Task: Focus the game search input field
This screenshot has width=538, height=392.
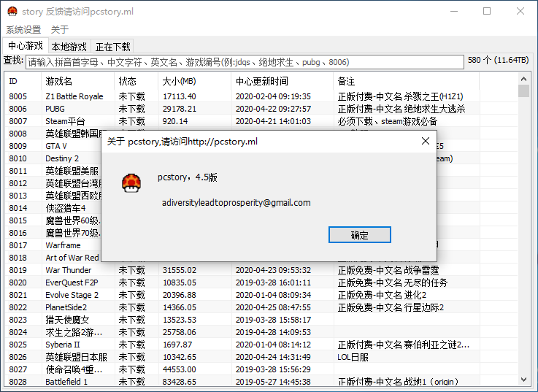Action: coord(245,62)
